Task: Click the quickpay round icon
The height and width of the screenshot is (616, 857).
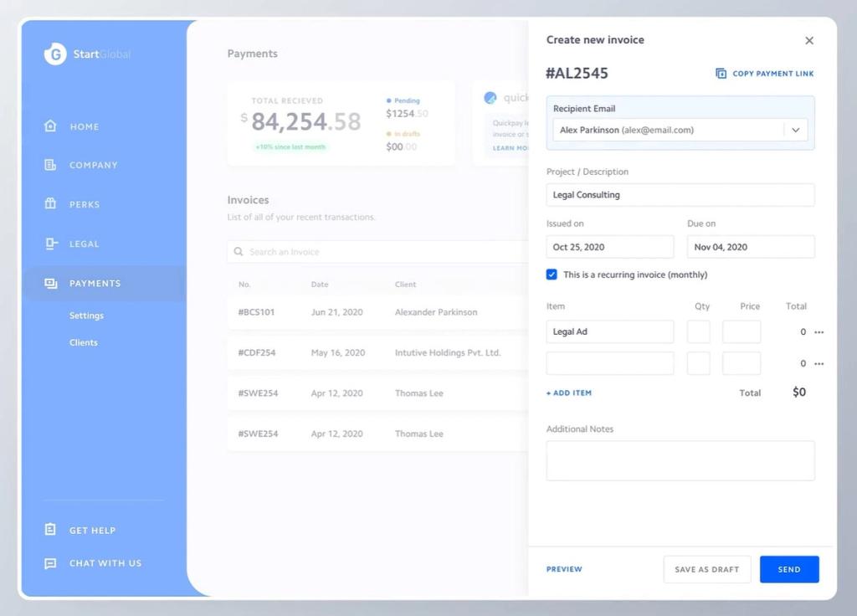Action: [x=490, y=97]
